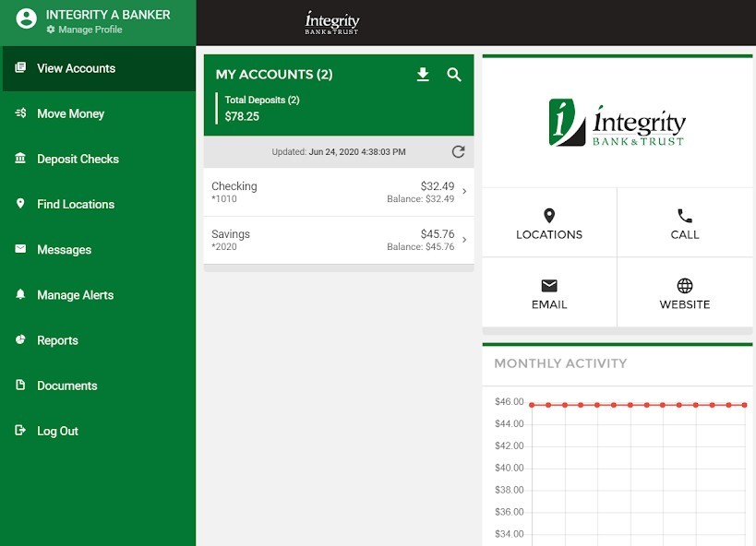Click the WEBSITE globe icon
This screenshot has height=546, width=756.
pos(685,285)
